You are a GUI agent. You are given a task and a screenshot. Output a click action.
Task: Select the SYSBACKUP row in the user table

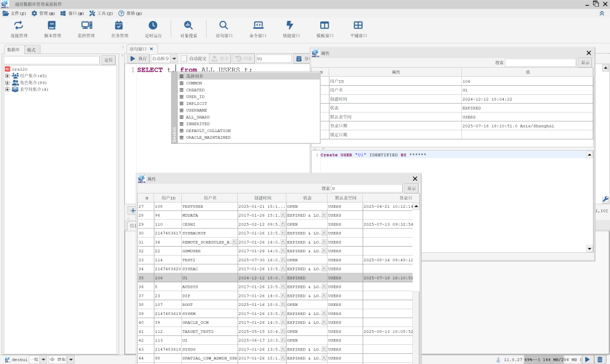pyautogui.click(x=275, y=233)
